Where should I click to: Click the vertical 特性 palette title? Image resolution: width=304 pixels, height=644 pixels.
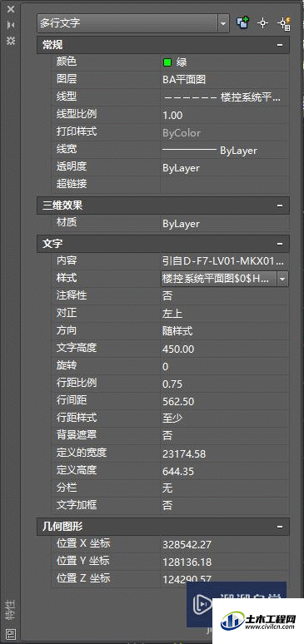coord(11,610)
